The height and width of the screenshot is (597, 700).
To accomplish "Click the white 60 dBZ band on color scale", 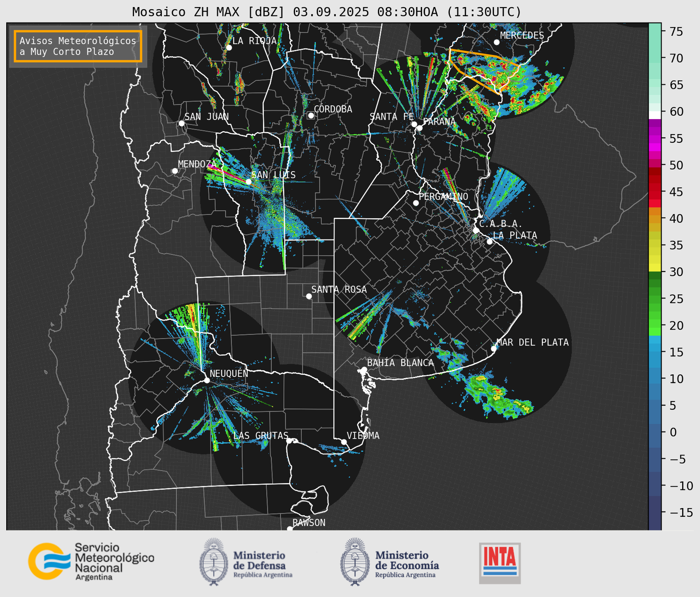I will (x=655, y=115).
